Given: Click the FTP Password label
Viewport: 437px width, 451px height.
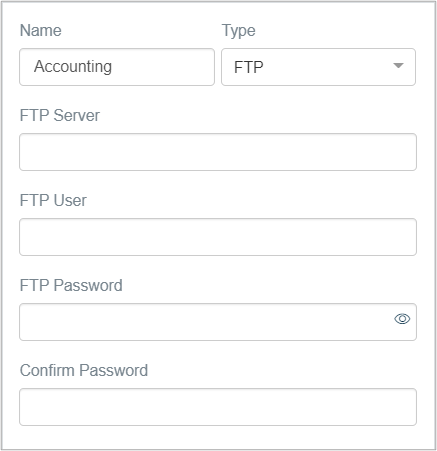Looking at the screenshot, I should (71, 286).
